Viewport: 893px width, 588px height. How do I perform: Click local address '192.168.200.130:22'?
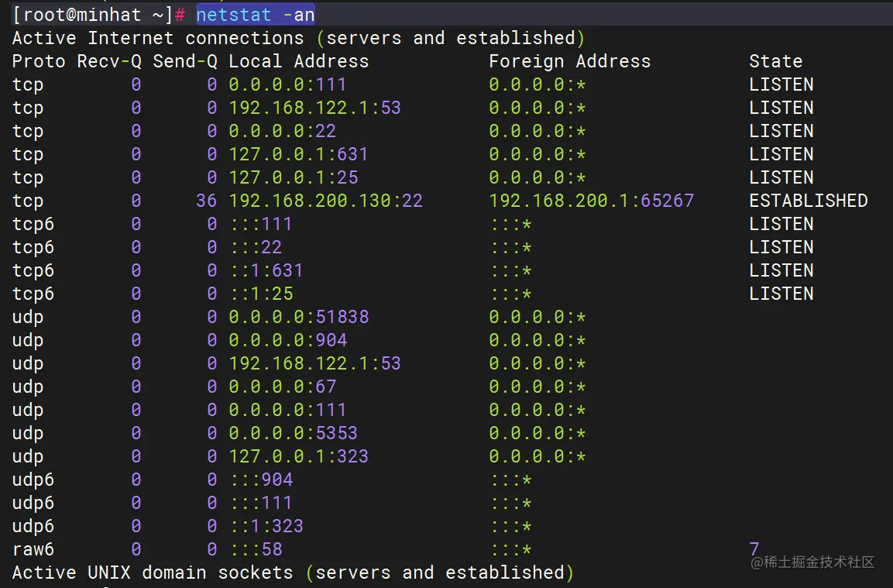coord(326,201)
